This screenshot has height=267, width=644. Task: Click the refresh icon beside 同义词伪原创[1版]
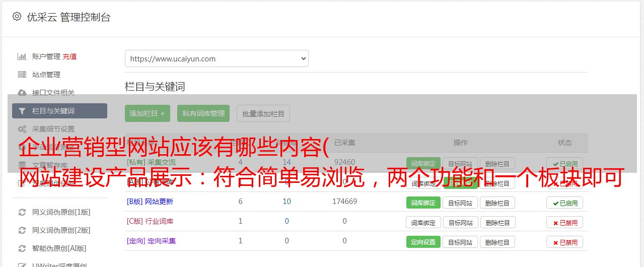coord(22,212)
